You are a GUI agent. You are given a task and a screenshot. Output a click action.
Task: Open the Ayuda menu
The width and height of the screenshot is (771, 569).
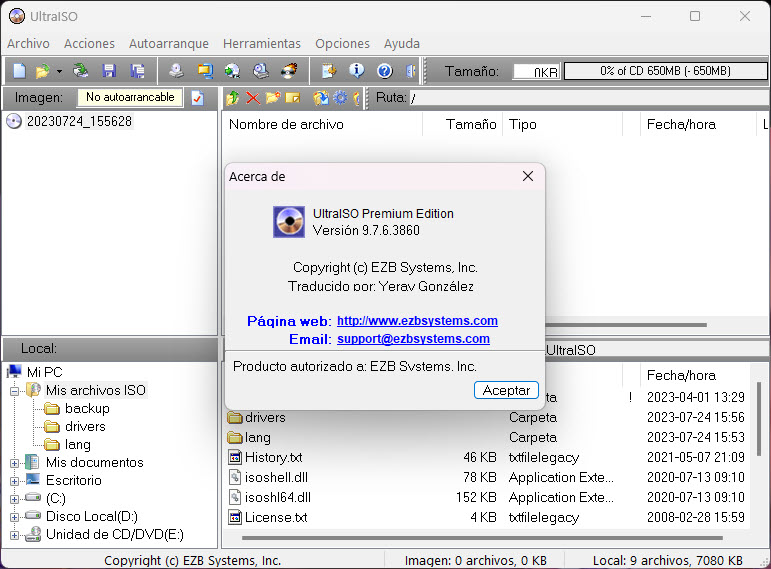[x=402, y=43]
